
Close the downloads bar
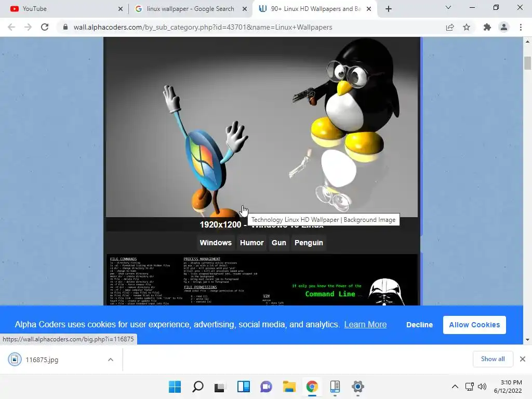(x=523, y=359)
